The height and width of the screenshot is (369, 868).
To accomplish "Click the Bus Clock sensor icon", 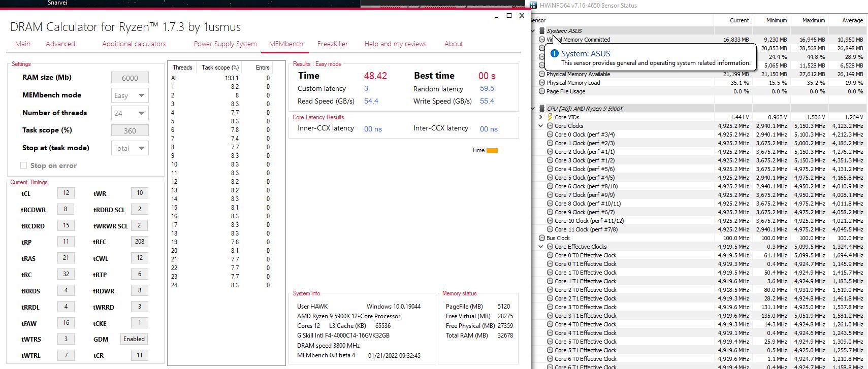I will [x=542, y=238].
